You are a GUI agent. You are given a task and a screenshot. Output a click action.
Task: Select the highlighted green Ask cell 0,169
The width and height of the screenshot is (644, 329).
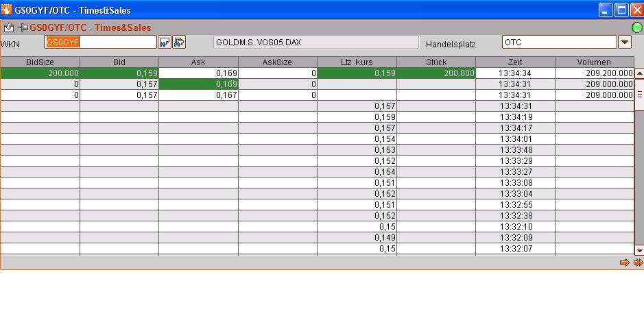(x=198, y=84)
